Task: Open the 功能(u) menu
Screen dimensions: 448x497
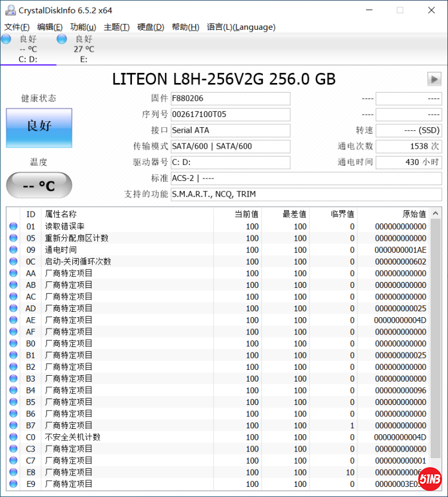Action: (83, 27)
